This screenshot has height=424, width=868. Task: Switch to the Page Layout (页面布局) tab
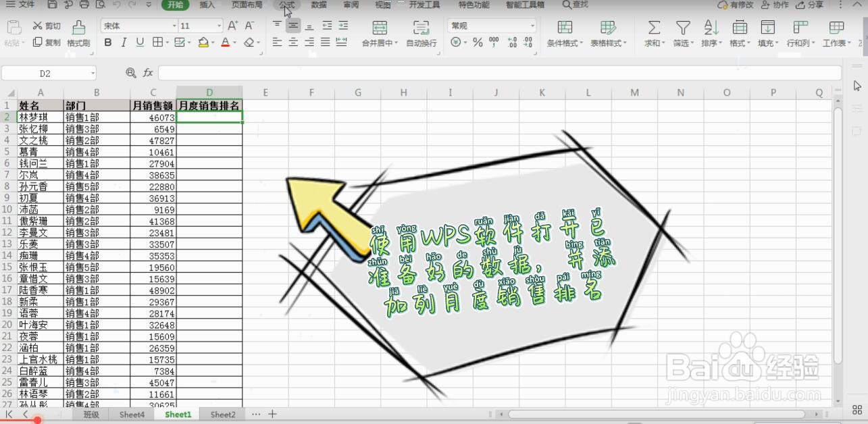(x=247, y=5)
